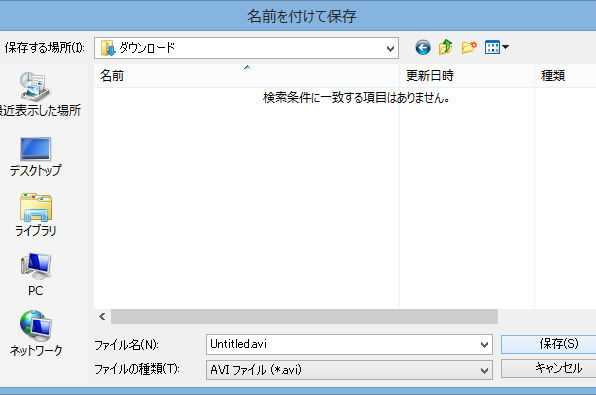Image resolution: width=596 pixels, height=395 pixels.
Task: Go back to the last folder visited
Action: pos(423,48)
